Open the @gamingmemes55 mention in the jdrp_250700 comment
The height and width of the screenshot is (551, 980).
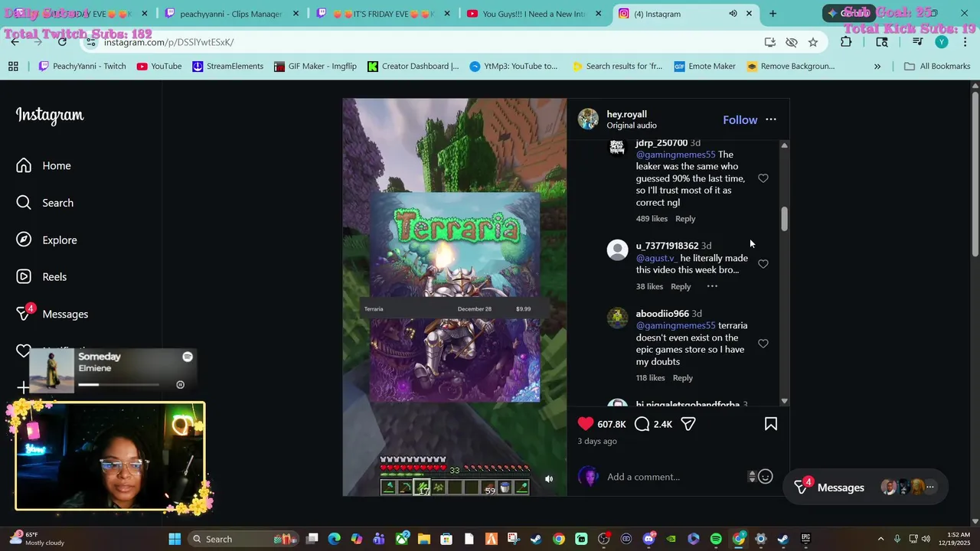675,155
